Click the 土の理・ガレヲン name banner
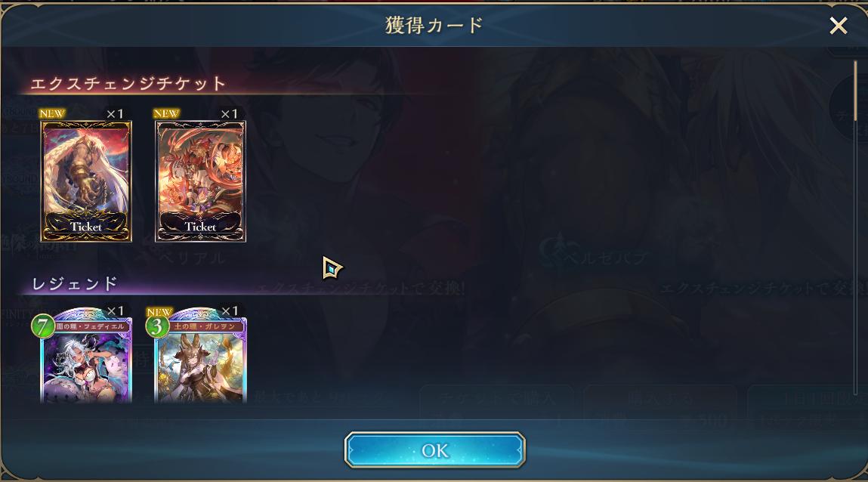868x482 pixels. (206, 326)
